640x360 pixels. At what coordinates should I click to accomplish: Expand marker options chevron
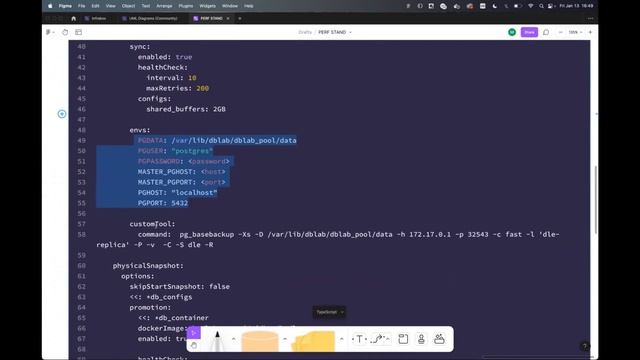coord(233,338)
